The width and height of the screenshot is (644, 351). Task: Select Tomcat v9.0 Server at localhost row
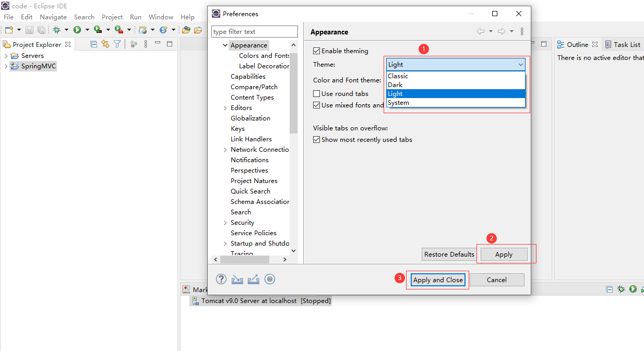pos(260,301)
